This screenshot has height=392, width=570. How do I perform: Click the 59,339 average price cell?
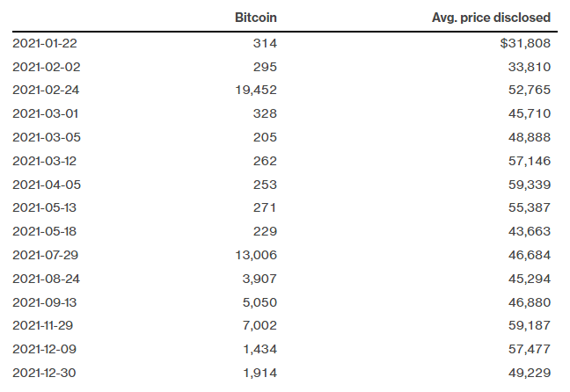(x=529, y=185)
